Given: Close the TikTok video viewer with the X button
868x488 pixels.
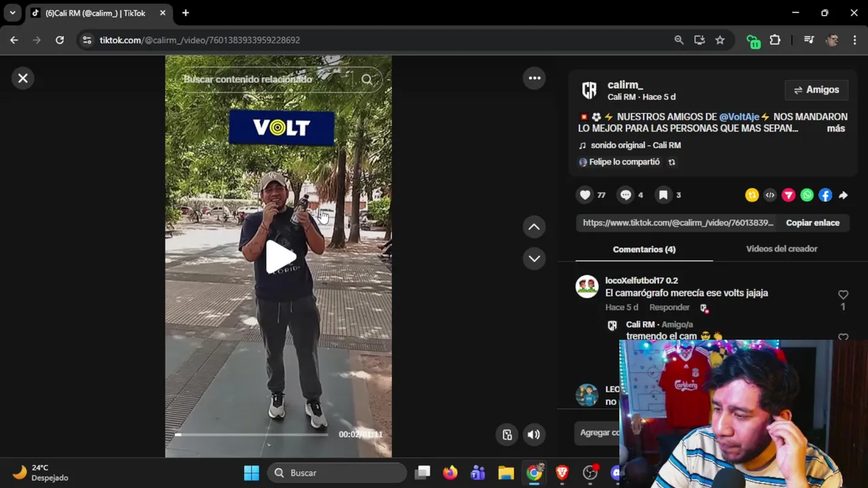Looking at the screenshot, I should click(23, 78).
